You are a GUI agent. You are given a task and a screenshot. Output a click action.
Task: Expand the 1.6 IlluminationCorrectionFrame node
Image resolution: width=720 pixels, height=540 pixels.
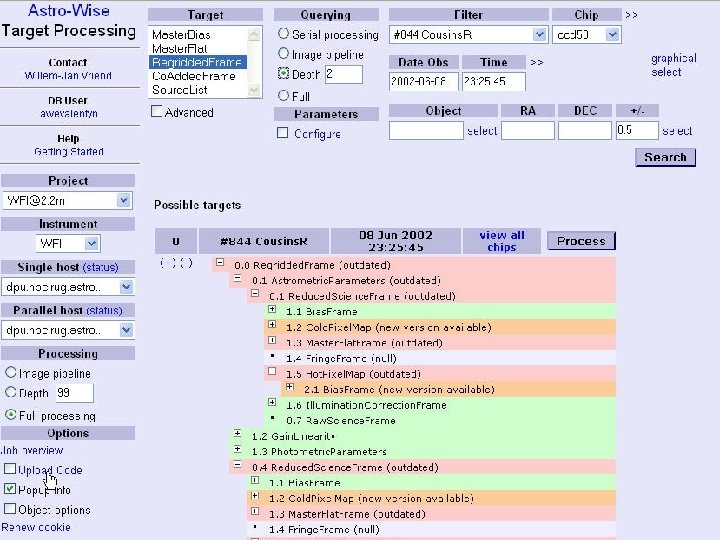point(272,402)
